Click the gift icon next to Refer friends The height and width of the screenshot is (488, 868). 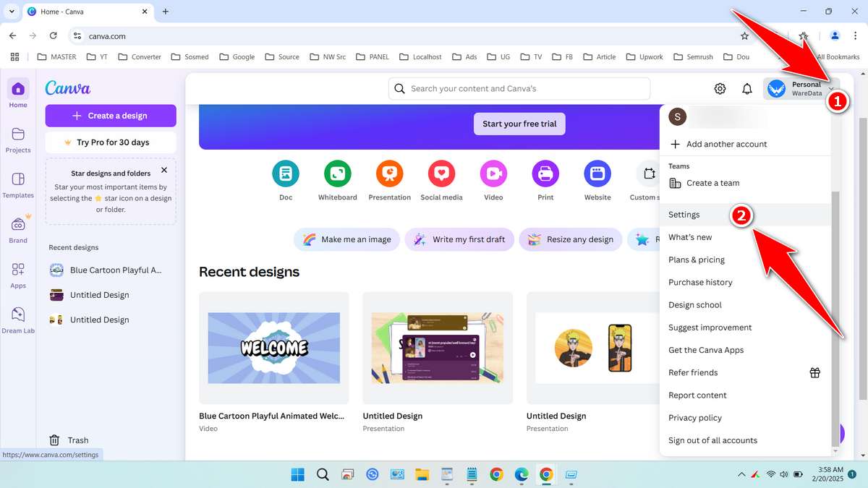coord(815,372)
